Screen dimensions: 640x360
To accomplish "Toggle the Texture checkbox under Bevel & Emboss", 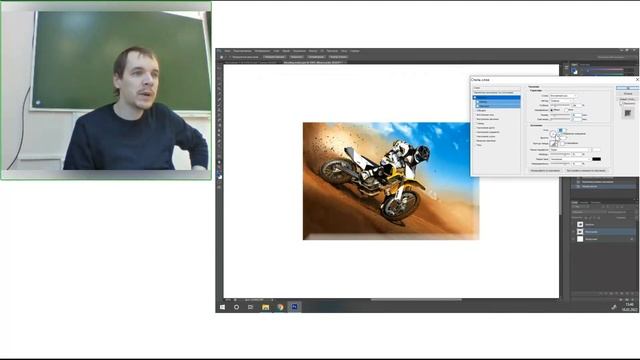I will (478, 106).
